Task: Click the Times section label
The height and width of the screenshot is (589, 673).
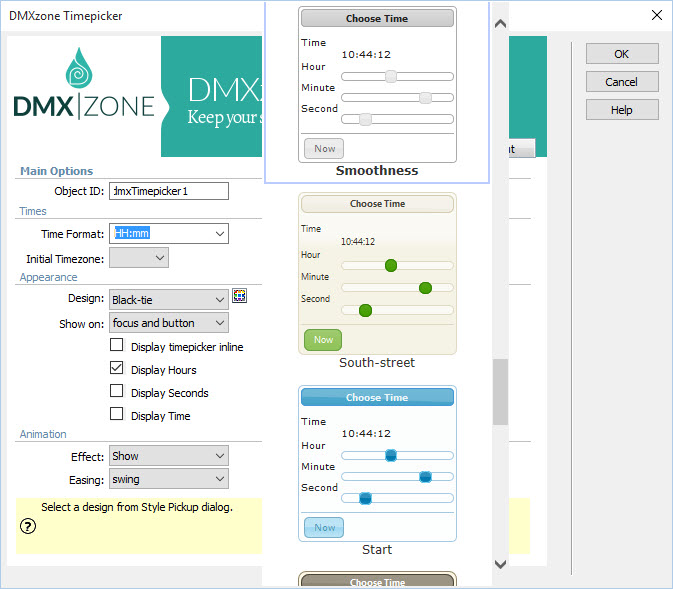Action: [33, 211]
